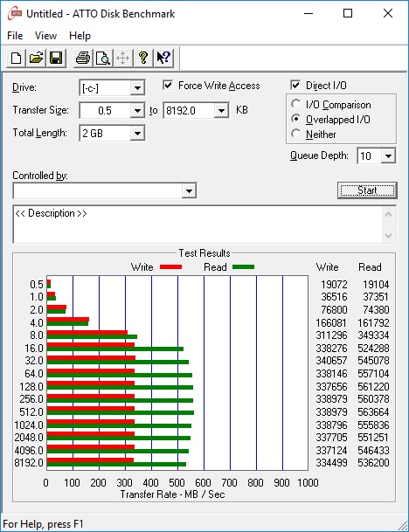Open the View menu
409x532 pixels.
click(x=45, y=36)
